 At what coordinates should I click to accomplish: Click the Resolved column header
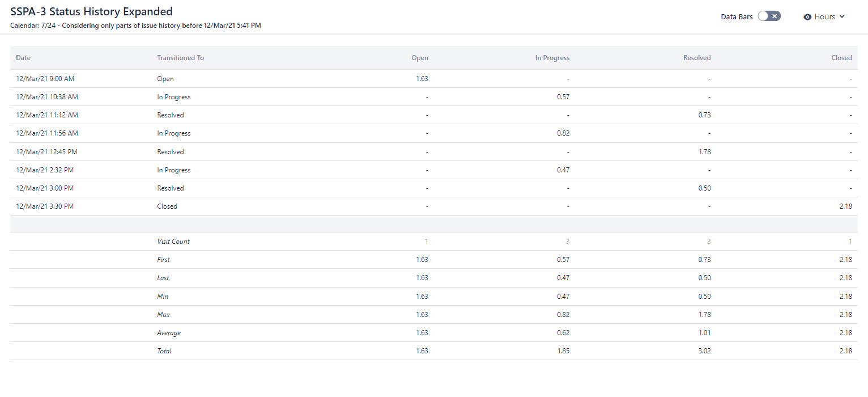pyautogui.click(x=697, y=58)
